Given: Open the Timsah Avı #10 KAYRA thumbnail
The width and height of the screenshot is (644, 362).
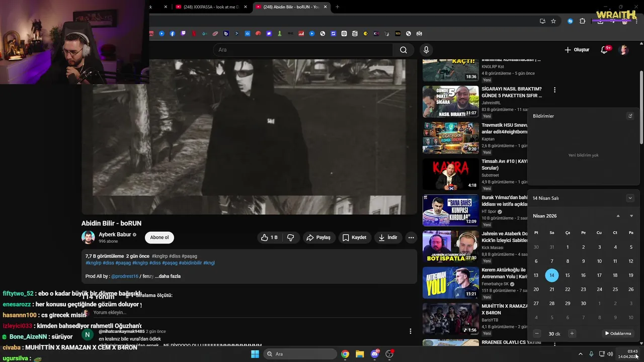Looking at the screenshot, I should pyautogui.click(x=450, y=174).
